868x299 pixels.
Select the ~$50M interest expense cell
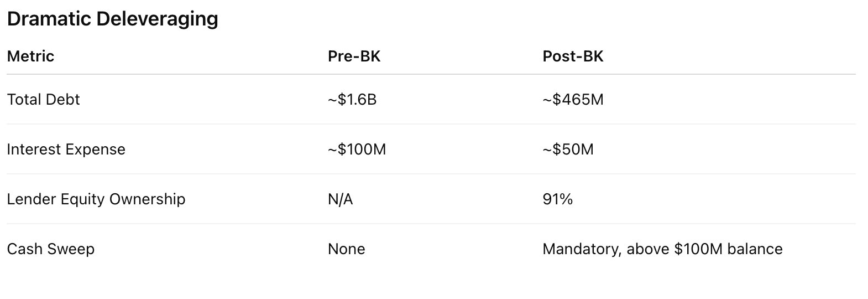(568, 149)
